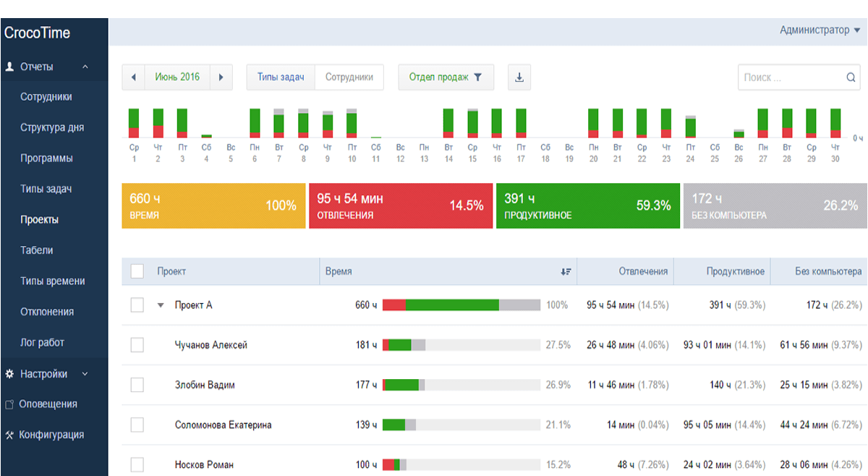Open Лог работ report link
Viewport: 868px width, 476px height.
[x=43, y=342]
